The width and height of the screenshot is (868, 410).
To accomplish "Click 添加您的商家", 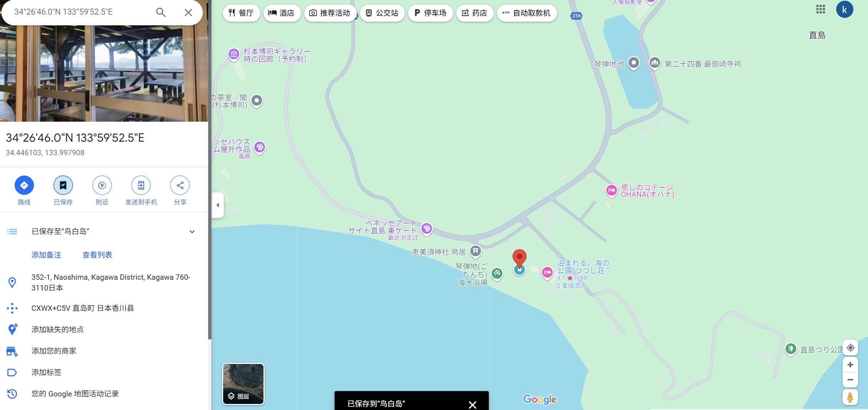I will pyautogui.click(x=104, y=351).
